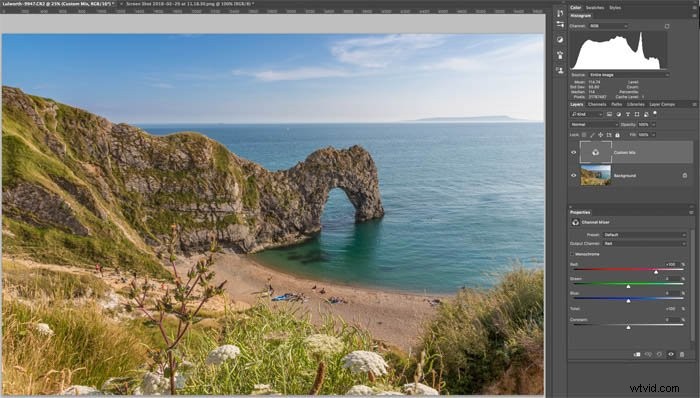Open the Histogram Channel dropdown
Screen dimensions: 700x398
pos(608,26)
